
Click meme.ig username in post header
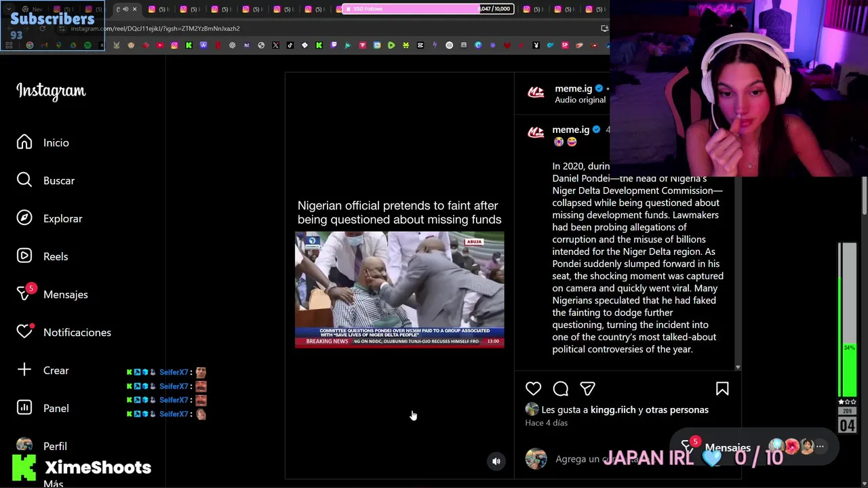click(x=574, y=88)
